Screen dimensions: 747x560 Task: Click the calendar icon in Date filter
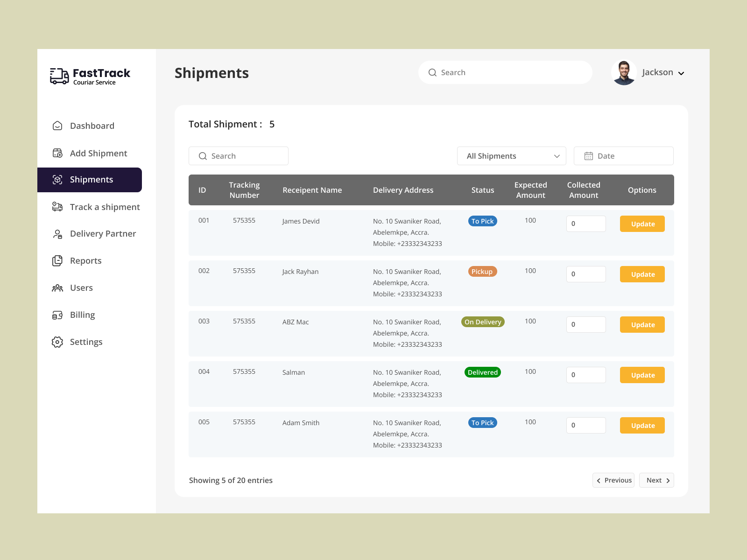point(589,156)
